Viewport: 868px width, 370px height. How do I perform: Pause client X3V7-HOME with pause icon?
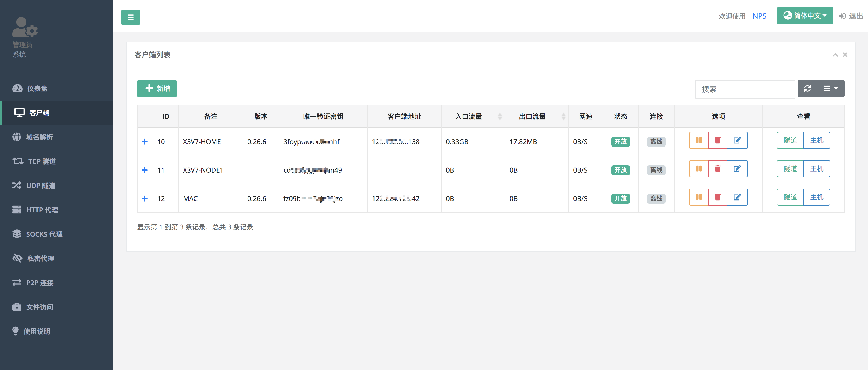pos(699,140)
